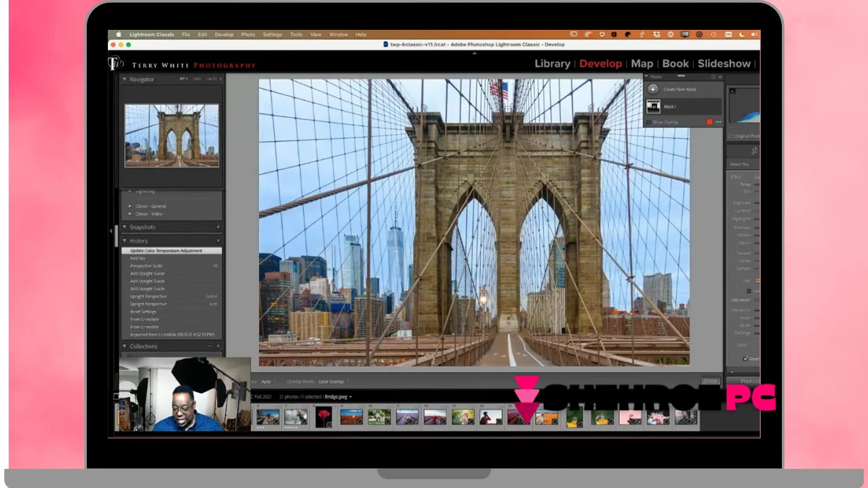Open the three-dot overlay options in Masks panel
Screen dimensions: 868x488
(x=718, y=122)
